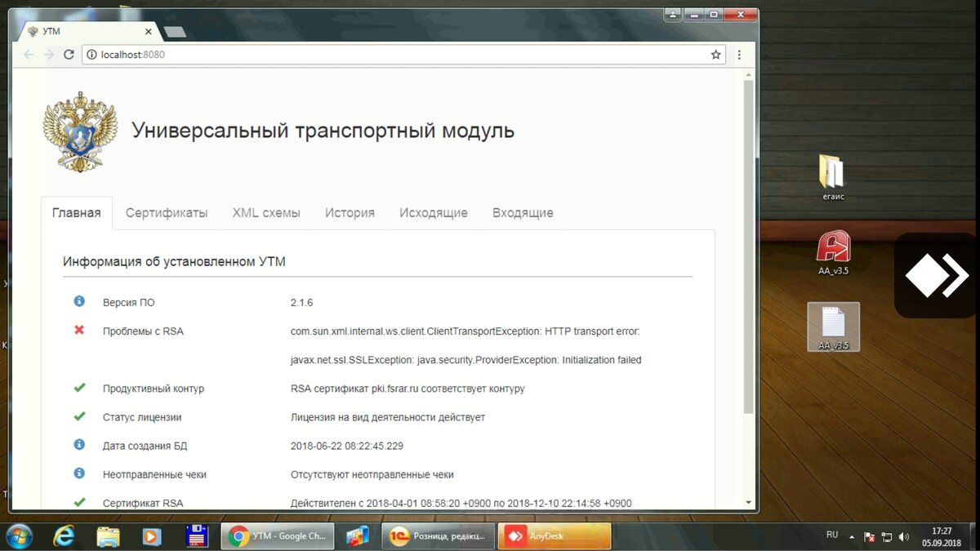Click the green check beside Продуктивный контур
980x551 pixels.
(79, 388)
